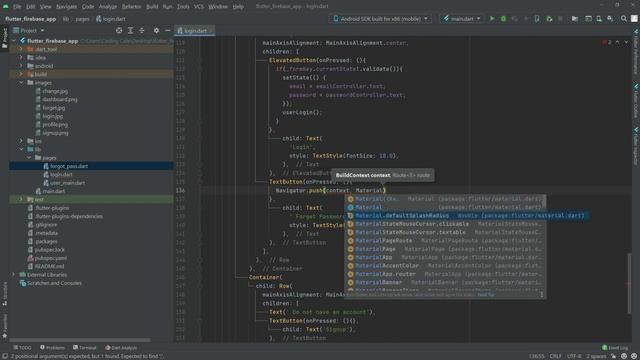
Task: Select dashboard.png in images folder
Action: 60,99
